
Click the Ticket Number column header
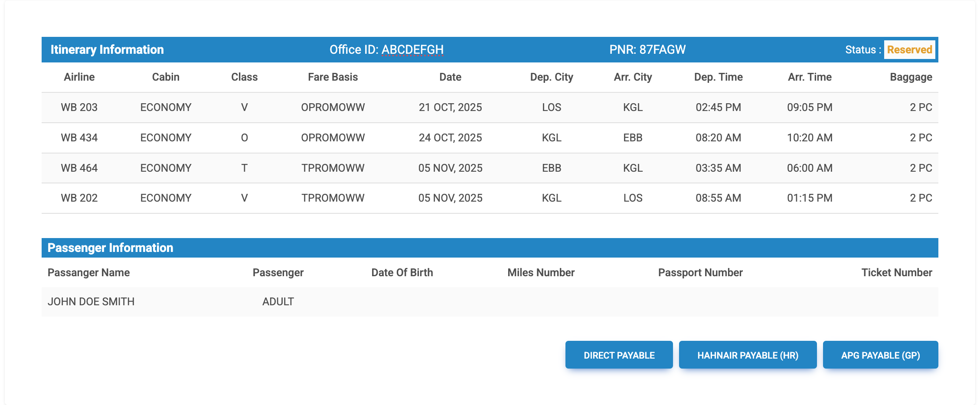[x=896, y=273]
